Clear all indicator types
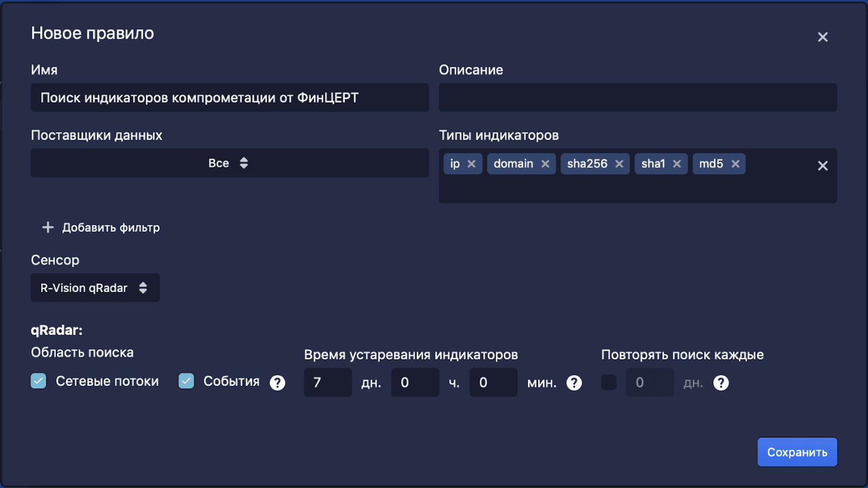Screen dimensions: 868x488 pos(823,166)
